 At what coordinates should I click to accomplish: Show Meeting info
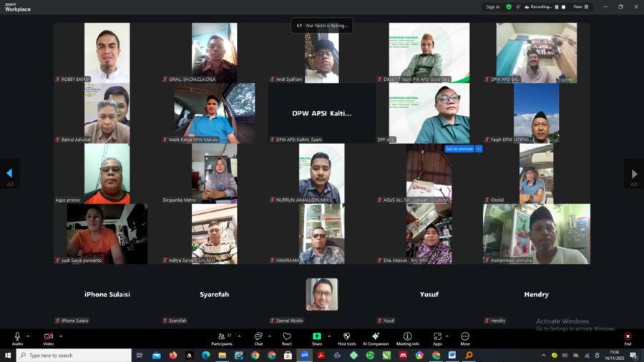[x=408, y=337]
